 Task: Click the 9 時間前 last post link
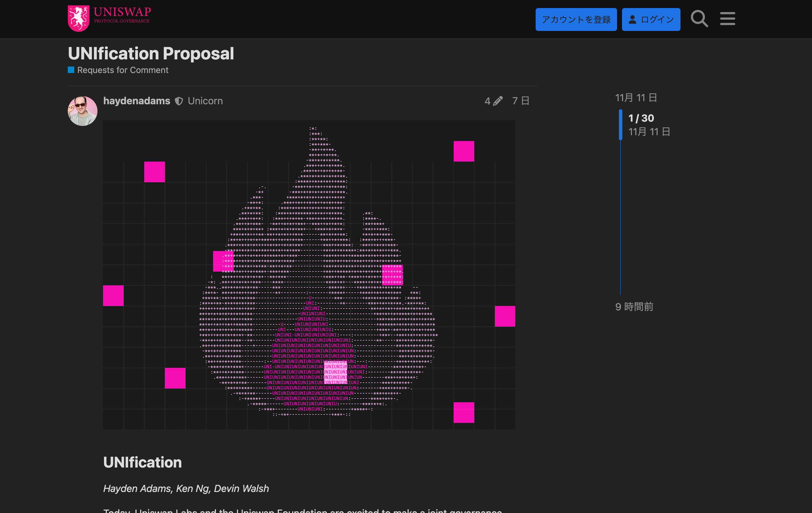[x=634, y=307]
